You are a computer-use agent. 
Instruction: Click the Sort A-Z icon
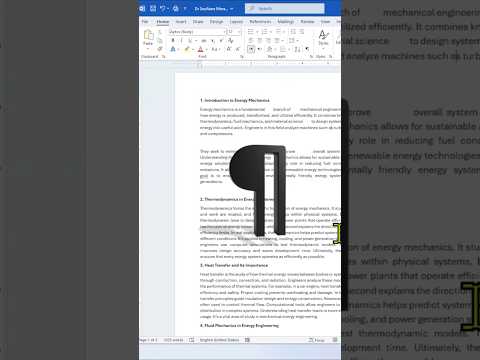point(297,49)
